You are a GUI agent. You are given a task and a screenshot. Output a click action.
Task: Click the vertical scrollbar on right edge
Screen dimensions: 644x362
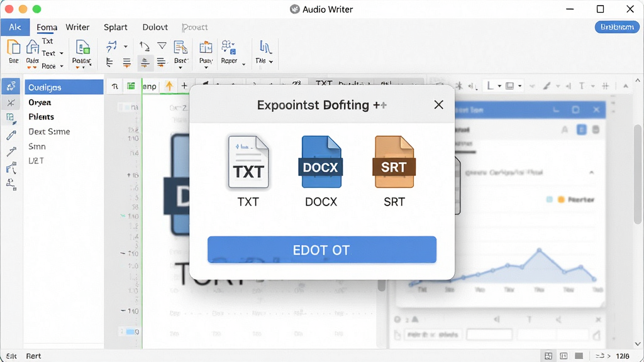point(638,175)
